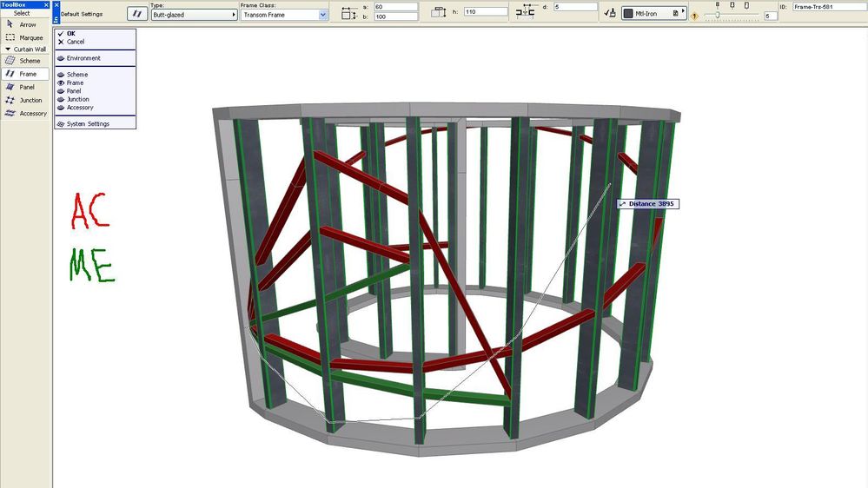Choose the Scheme tool in ToolBox
This screenshot has width=868, height=488.
[x=25, y=60]
